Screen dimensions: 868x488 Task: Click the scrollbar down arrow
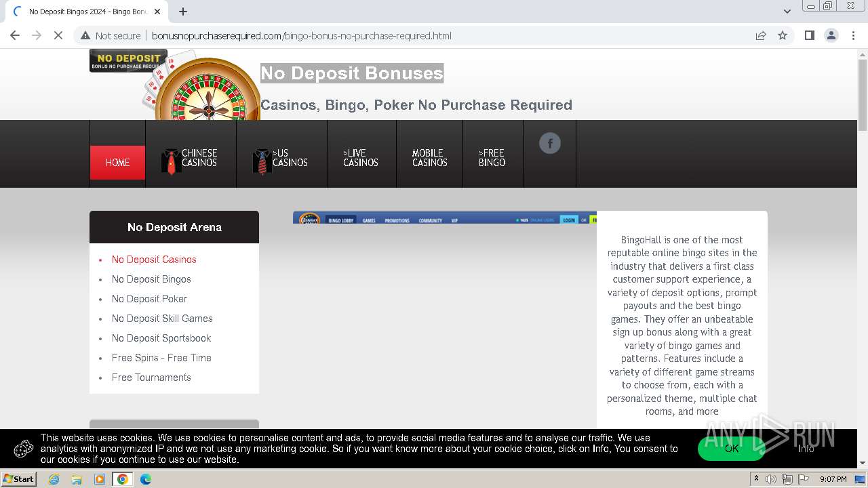click(x=863, y=463)
